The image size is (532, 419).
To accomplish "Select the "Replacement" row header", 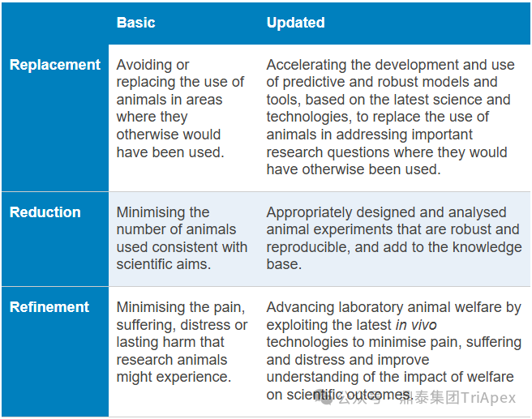I will tap(55, 65).
